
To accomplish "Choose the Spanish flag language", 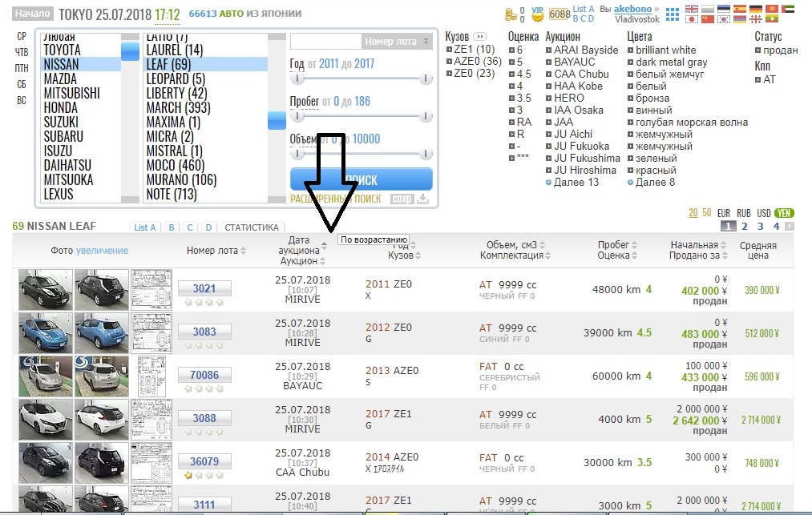I will pos(740,9).
